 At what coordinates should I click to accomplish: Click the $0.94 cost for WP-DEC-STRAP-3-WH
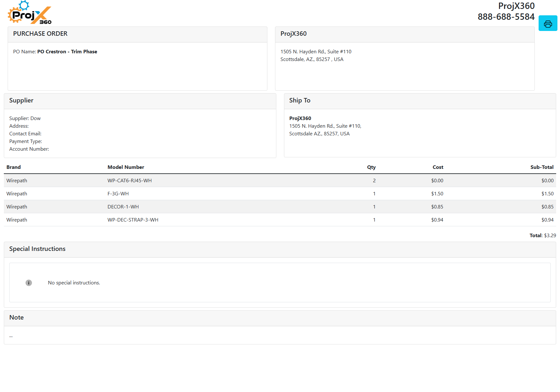437,220
